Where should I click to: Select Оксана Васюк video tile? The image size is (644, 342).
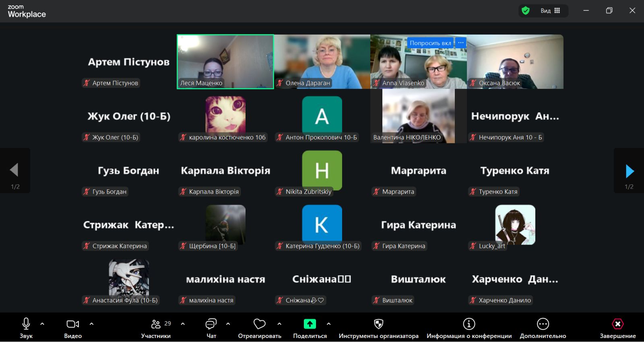[x=515, y=62]
